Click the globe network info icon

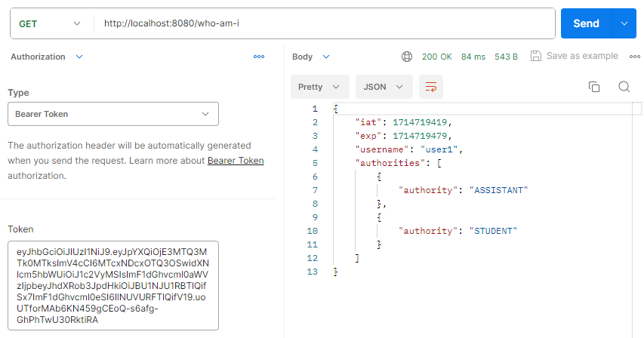pyautogui.click(x=407, y=57)
